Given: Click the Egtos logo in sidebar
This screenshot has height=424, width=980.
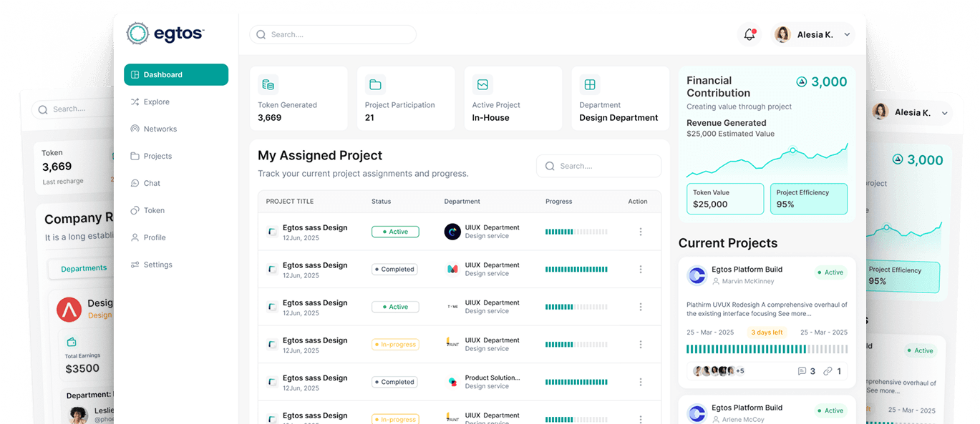Looking at the screenshot, I should (x=165, y=34).
